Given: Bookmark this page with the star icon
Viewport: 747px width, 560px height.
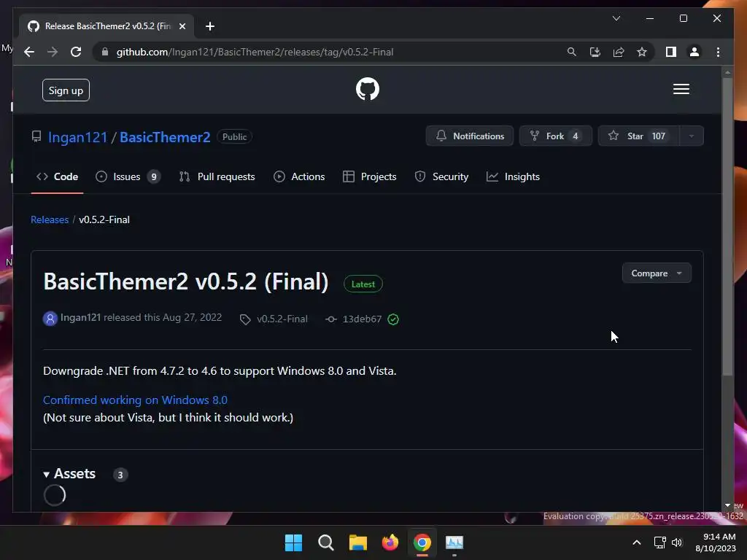Looking at the screenshot, I should pyautogui.click(x=642, y=52).
